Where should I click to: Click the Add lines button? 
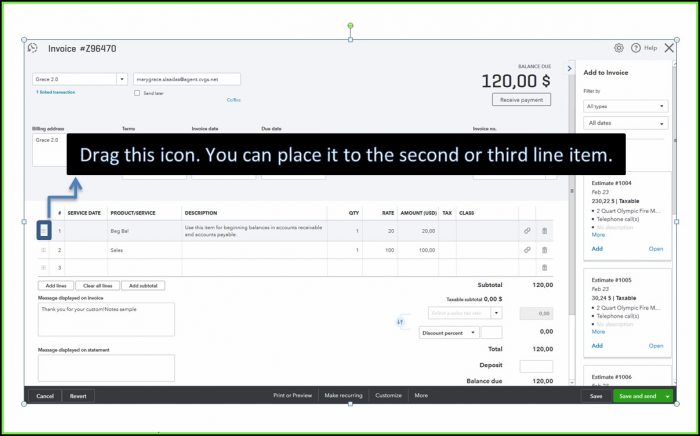56,286
